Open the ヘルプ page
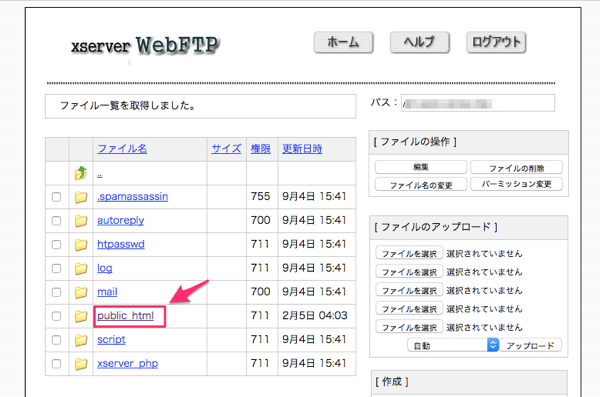600x397 pixels. click(419, 42)
